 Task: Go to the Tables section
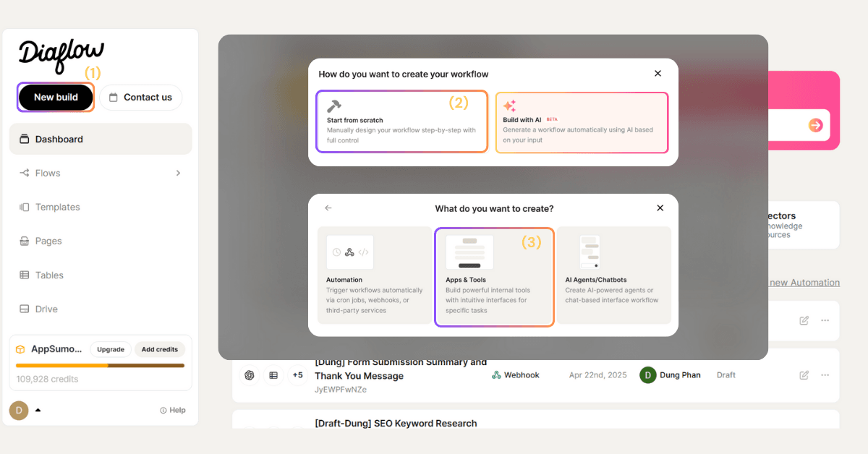coord(49,275)
